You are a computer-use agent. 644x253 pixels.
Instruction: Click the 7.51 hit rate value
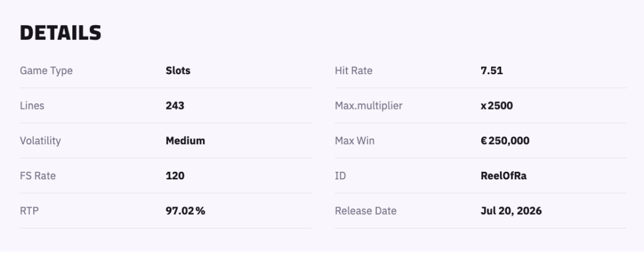[x=492, y=70]
